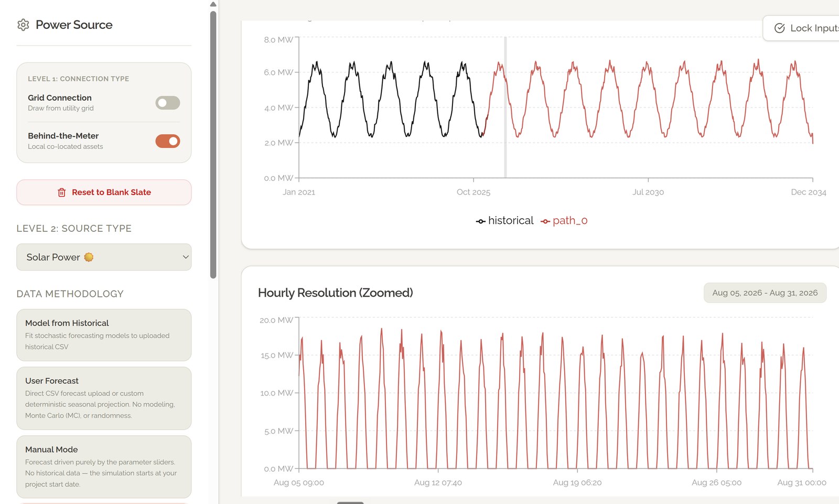Click the 'DATA METHODOLOGY' label
This screenshot has width=839, height=504.
point(70,294)
